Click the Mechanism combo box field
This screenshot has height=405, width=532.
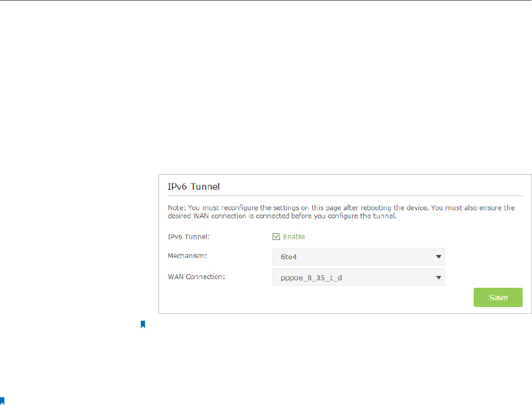click(354, 256)
